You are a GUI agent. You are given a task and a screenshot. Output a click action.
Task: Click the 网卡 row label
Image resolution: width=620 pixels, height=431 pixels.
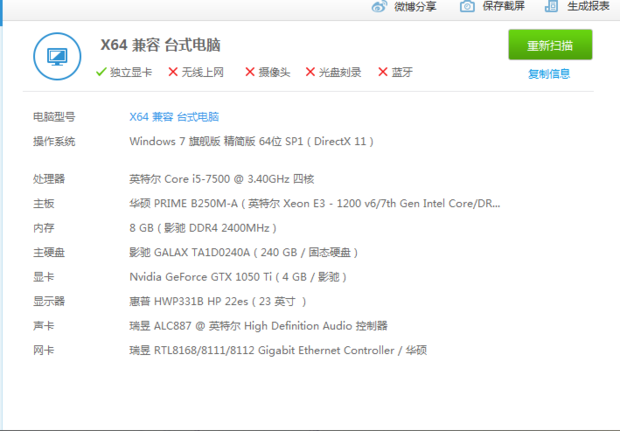click(43, 351)
